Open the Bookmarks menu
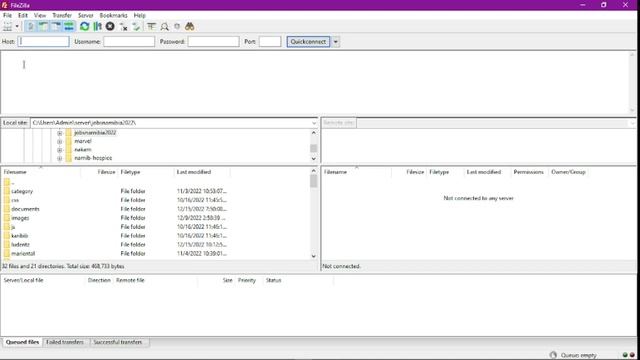 click(x=113, y=15)
